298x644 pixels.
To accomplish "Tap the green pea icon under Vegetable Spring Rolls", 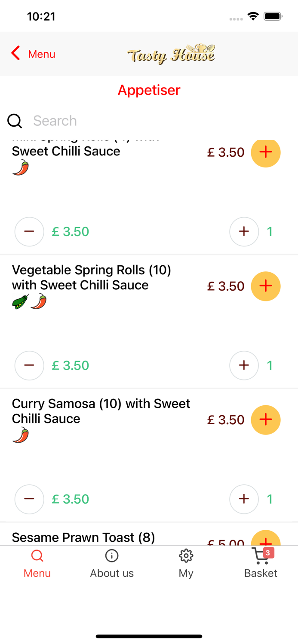I will pyautogui.click(x=20, y=302).
